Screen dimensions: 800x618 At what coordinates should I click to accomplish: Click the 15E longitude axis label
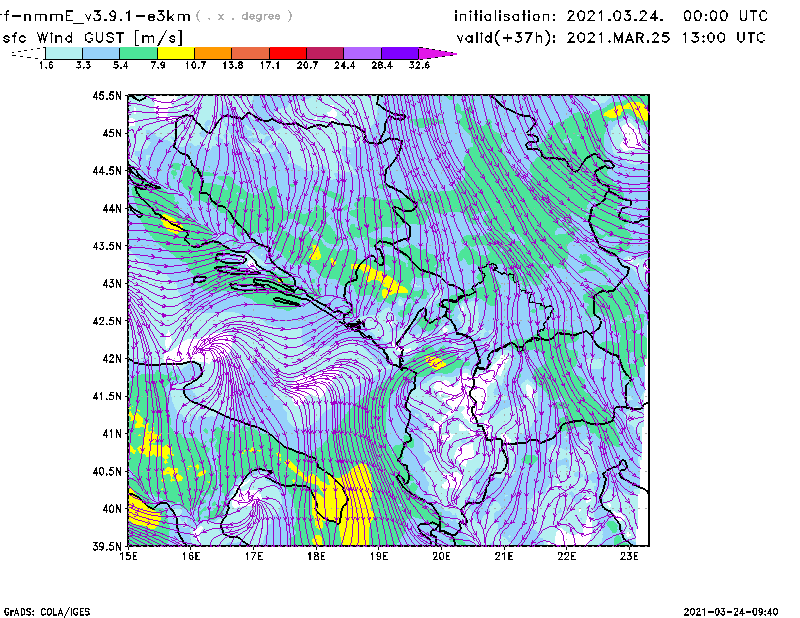pos(128,556)
